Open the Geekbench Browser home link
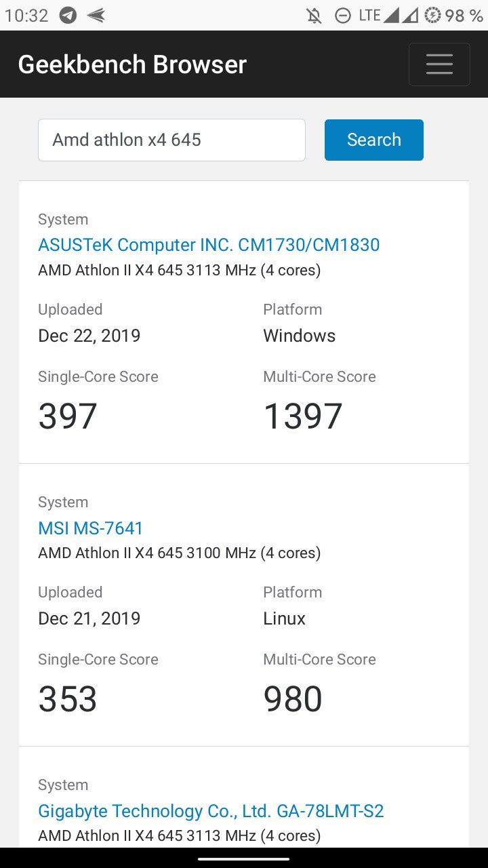Viewport: 488px width, 868px height. (x=132, y=64)
